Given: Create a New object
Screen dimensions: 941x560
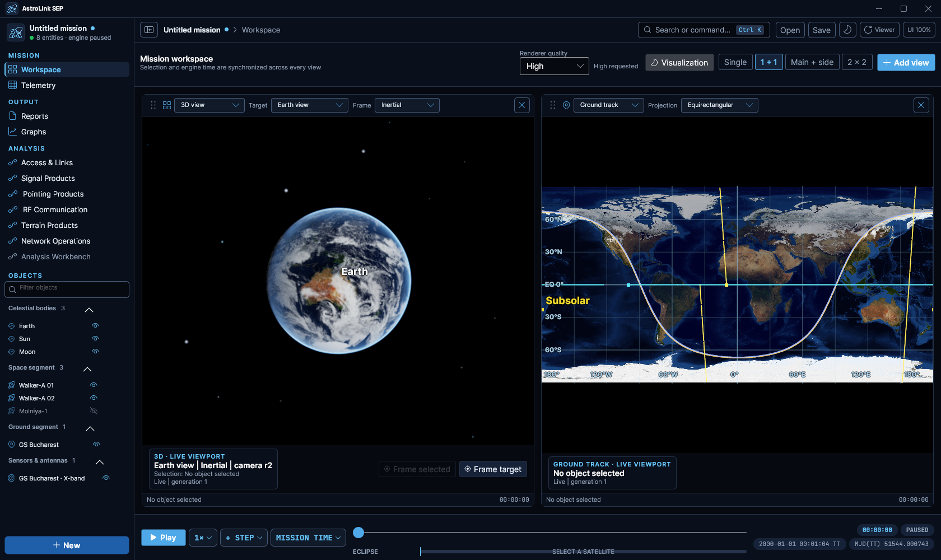Looking at the screenshot, I should pyautogui.click(x=67, y=545).
